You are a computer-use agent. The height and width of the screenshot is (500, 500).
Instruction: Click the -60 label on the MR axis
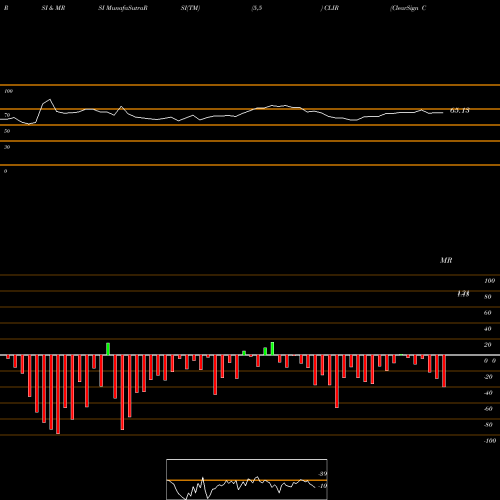(x=488, y=409)
